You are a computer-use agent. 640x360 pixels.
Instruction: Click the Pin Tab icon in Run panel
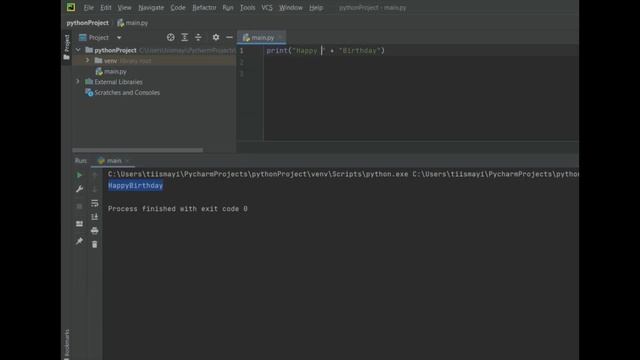click(x=79, y=241)
